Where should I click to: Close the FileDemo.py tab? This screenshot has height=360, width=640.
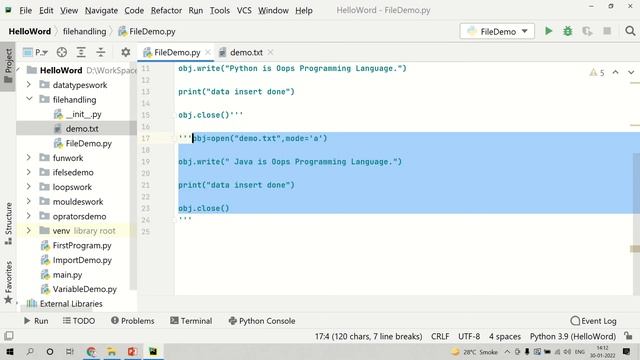208,52
